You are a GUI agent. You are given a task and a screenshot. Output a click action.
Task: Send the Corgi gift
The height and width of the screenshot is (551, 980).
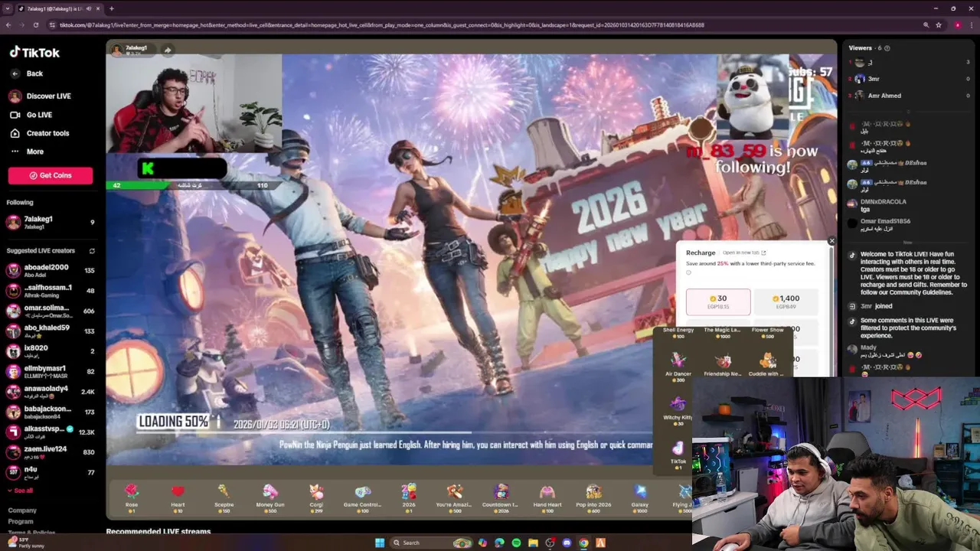pos(316,497)
